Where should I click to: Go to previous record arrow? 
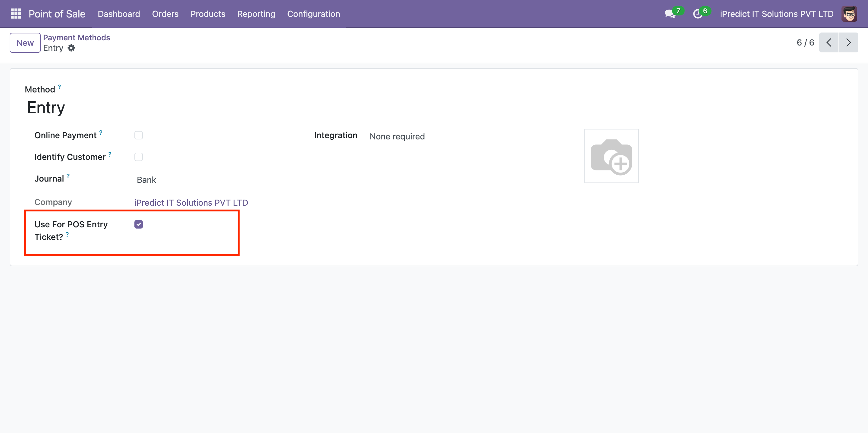(x=829, y=42)
